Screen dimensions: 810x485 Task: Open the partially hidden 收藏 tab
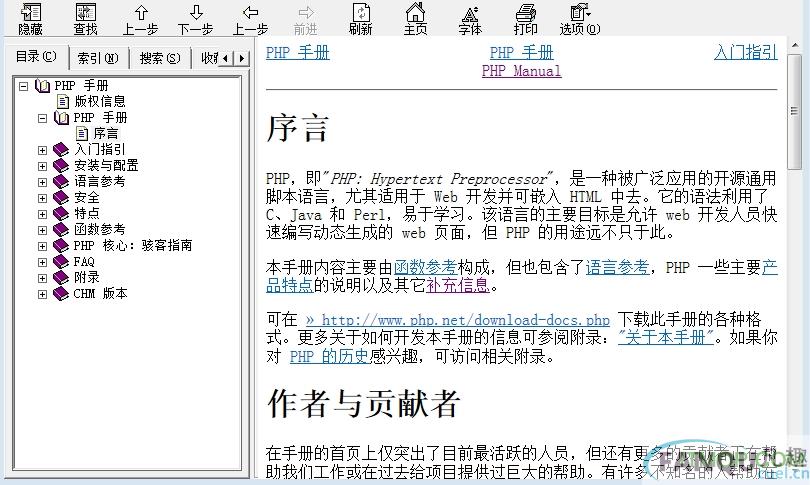(x=205, y=58)
